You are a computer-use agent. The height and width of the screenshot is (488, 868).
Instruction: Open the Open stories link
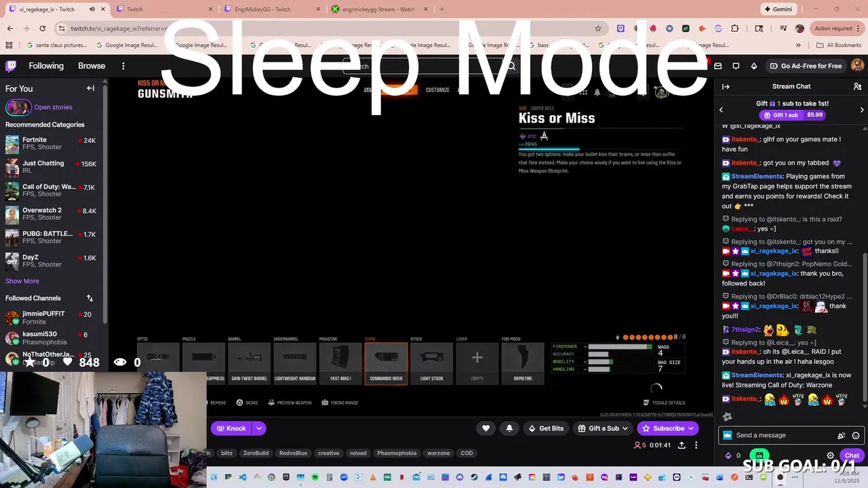(53, 107)
